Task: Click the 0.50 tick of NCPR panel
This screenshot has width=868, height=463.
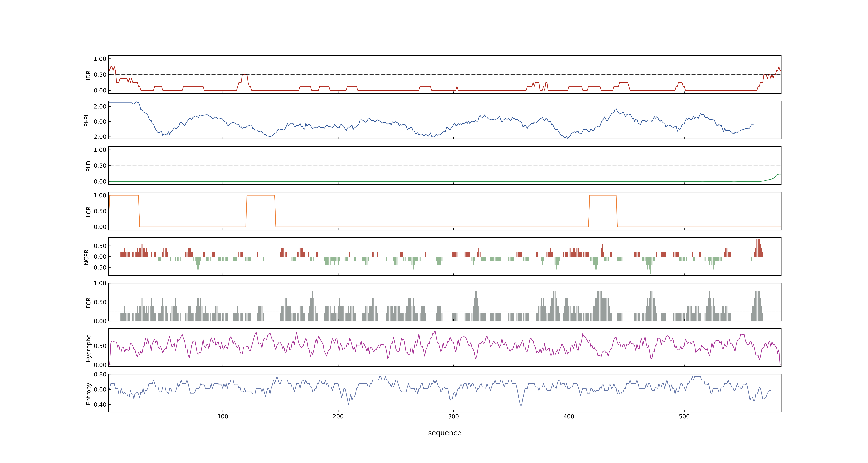Action: [100, 246]
